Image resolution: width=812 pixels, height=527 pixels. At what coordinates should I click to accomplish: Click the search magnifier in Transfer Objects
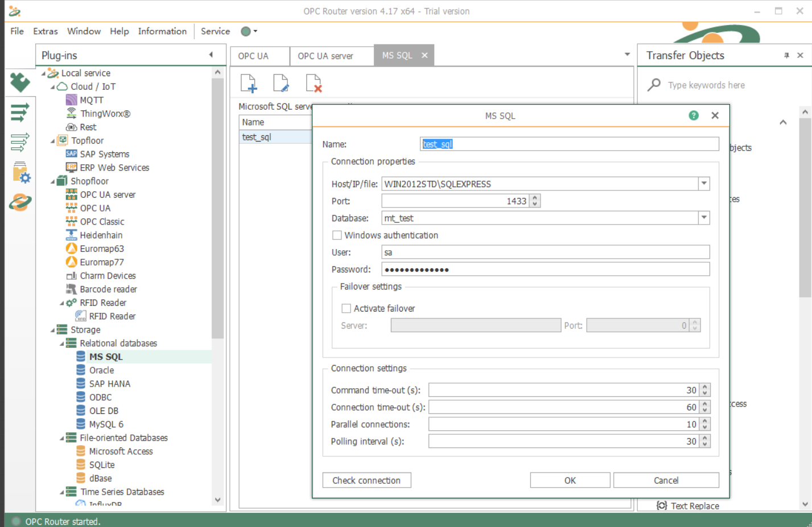click(654, 85)
